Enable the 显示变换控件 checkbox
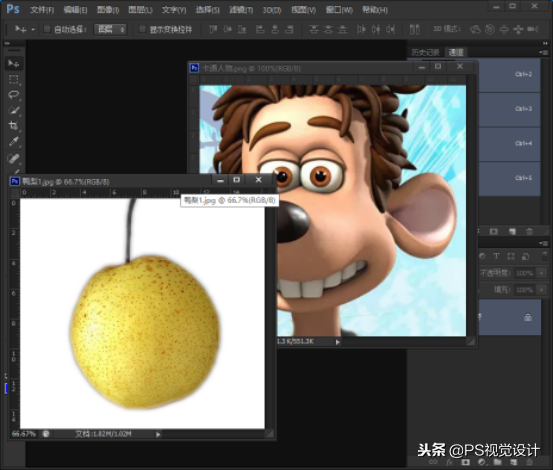553x470 pixels. pyautogui.click(x=142, y=29)
